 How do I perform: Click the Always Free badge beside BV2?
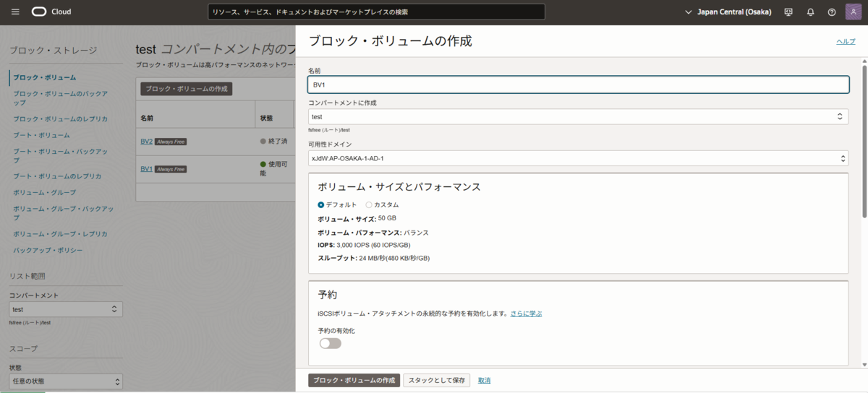(171, 142)
